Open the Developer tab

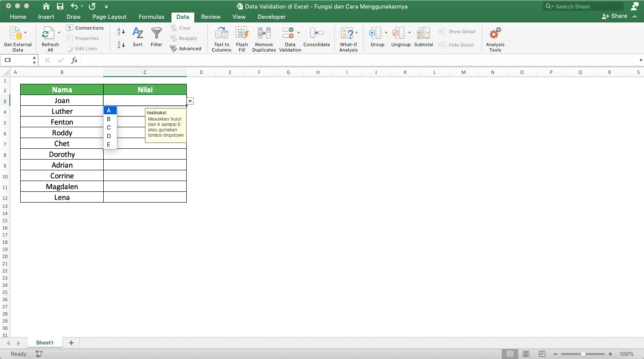coord(272,17)
